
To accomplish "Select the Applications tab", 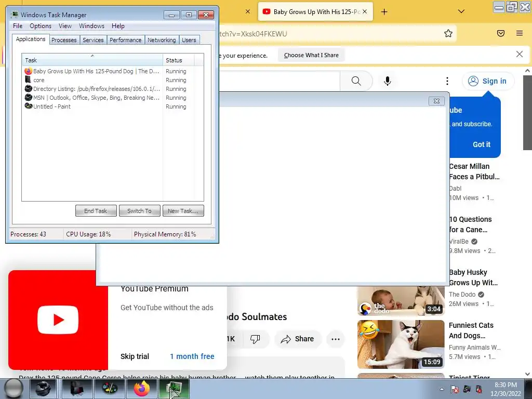I will click(31, 39).
